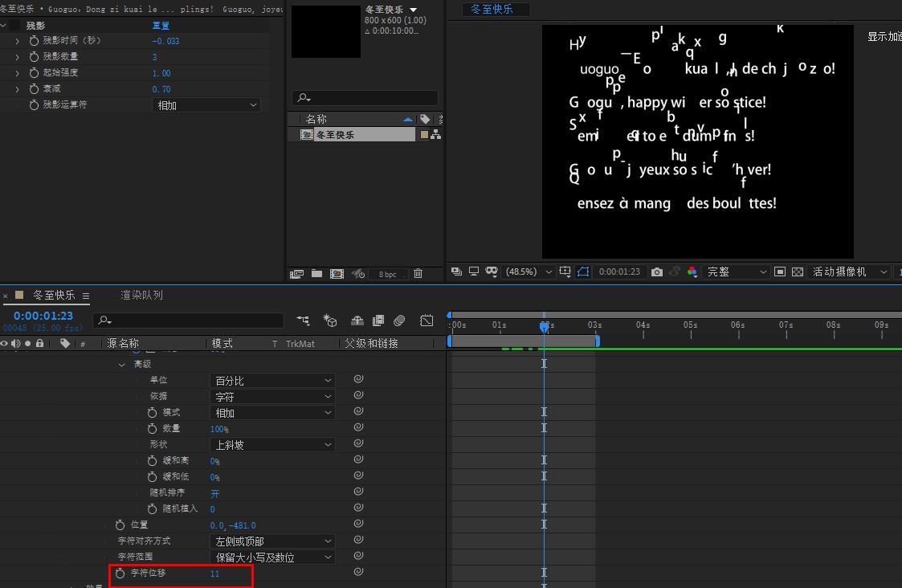Click the Show Channel RGB color icon
Screen dimensions: 902x588
coord(692,272)
